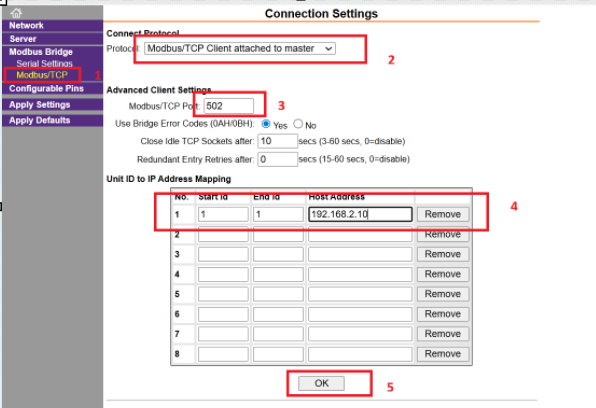The height and width of the screenshot is (408, 596).
Task: Click row 4 Start Id field
Action: (x=223, y=274)
